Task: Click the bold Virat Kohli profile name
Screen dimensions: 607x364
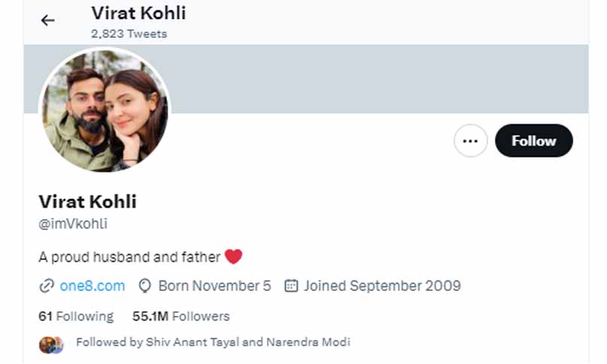Action: [x=87, y=202]
